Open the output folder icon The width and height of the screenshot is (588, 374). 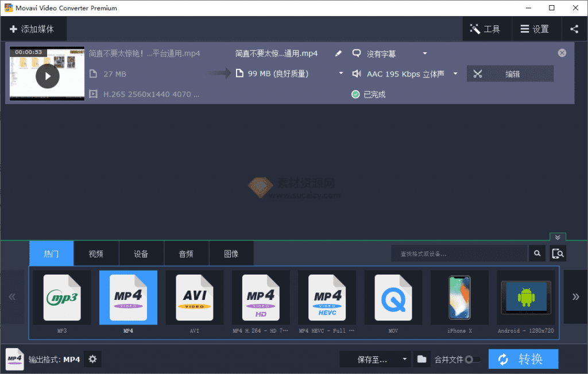(x=422, y=360)
